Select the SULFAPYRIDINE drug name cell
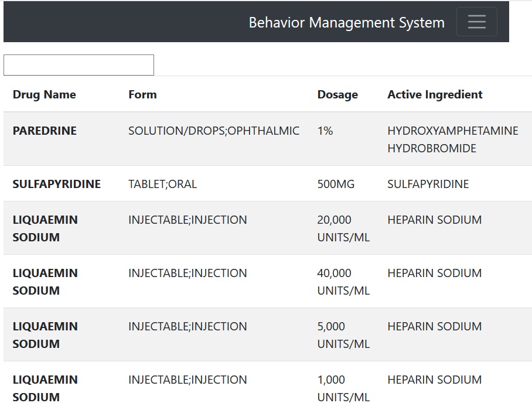Screen dimensions: 532x403 pos(57,184)
